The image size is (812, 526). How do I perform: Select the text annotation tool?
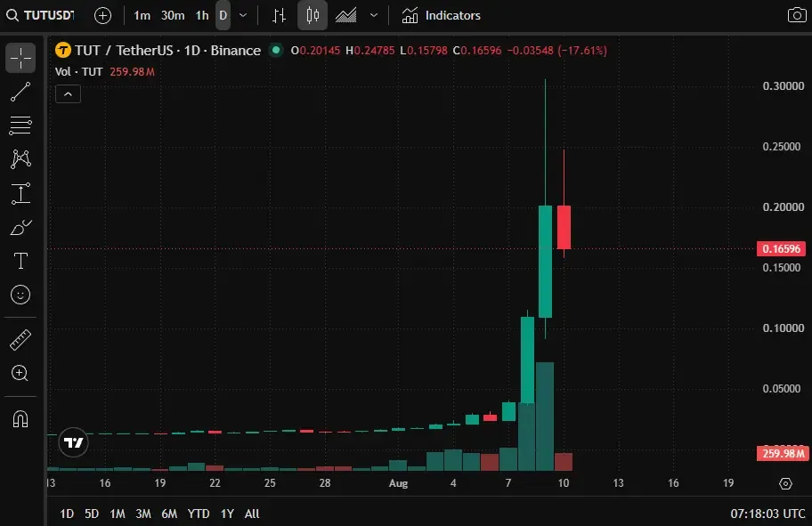pos(20,261)
